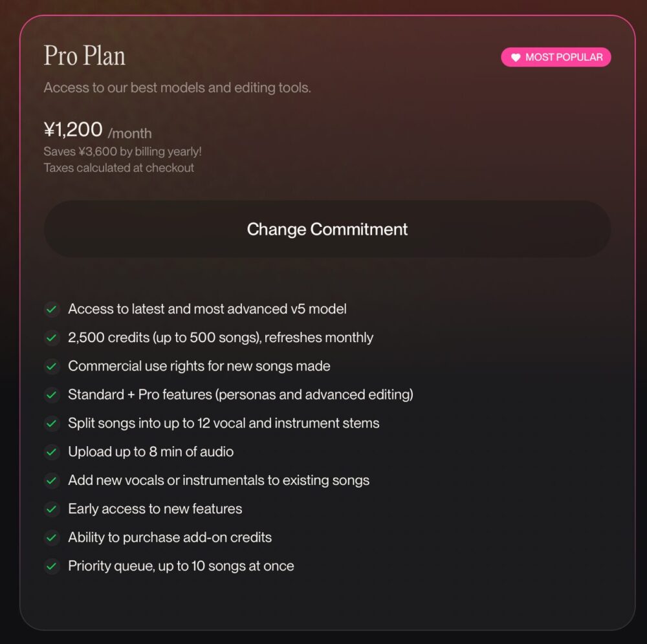The width and height of the screenshot is (647, 644).
Task: Select checkmark icon next to Early access
Action: click(52, 510)
